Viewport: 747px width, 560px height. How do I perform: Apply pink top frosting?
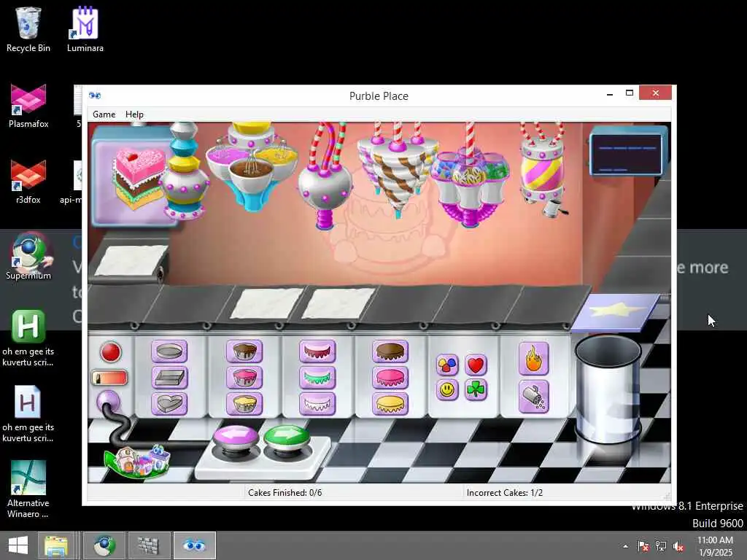pyautogui.click(x=390, y=378)
